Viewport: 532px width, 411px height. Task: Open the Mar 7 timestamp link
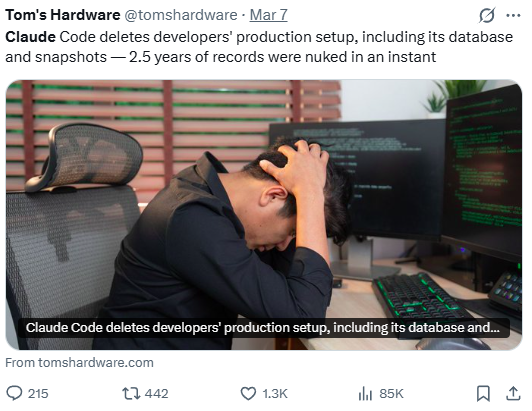pos(269,15)
